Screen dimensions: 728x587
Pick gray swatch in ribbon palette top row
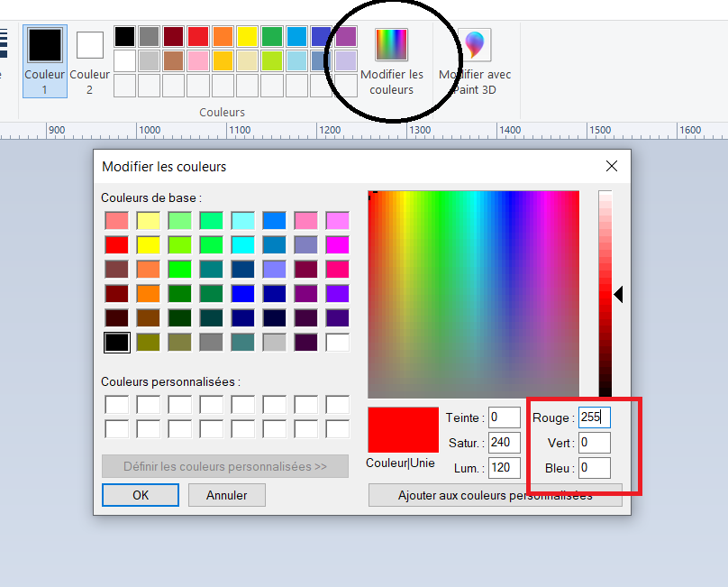point(149,37)
